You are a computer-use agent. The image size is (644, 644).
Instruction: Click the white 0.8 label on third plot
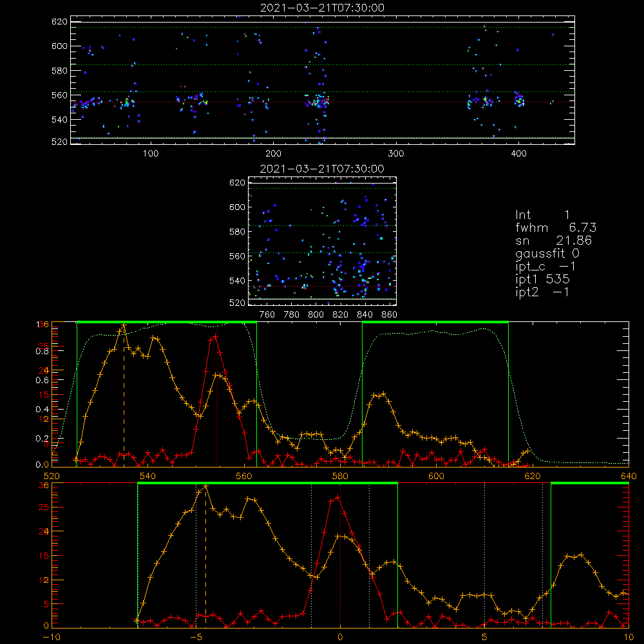pyautogui.click(x=43, y=351)
